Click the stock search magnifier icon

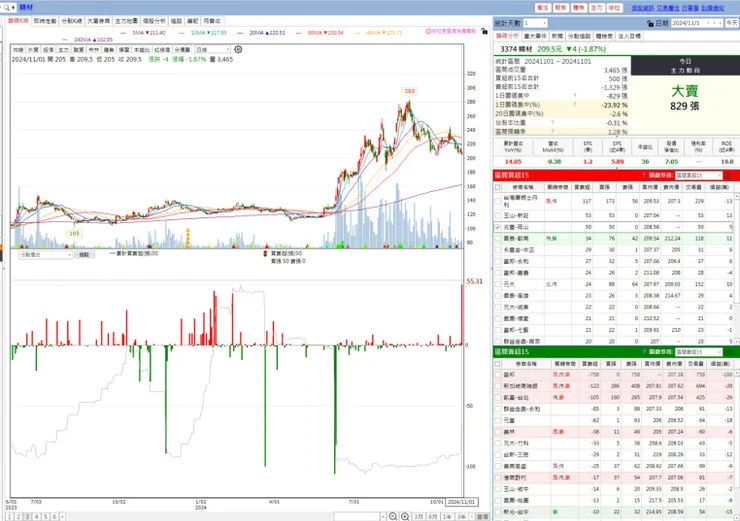click(6, 8)
